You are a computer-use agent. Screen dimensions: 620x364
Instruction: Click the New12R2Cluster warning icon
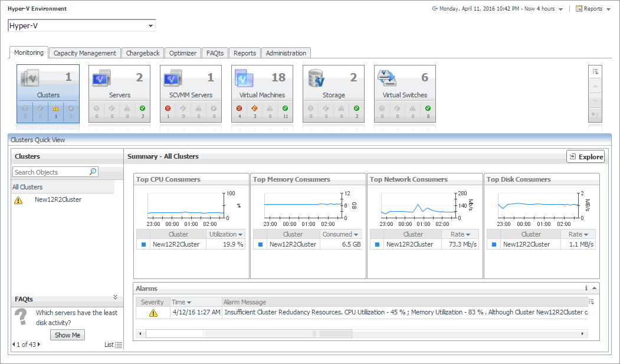coord(18,200)
